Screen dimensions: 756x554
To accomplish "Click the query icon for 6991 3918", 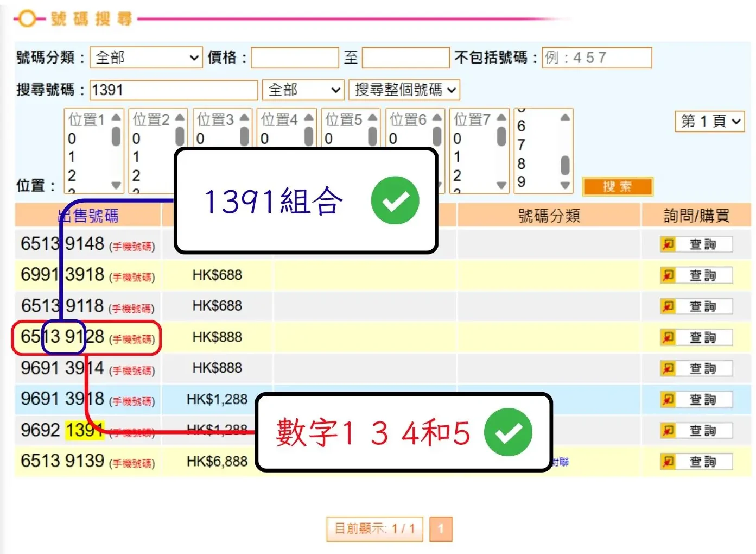I will tap(668, 275).
